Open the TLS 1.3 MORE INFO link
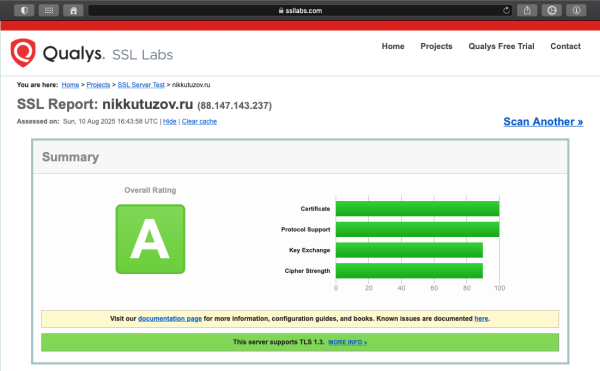 coord(347,342)
